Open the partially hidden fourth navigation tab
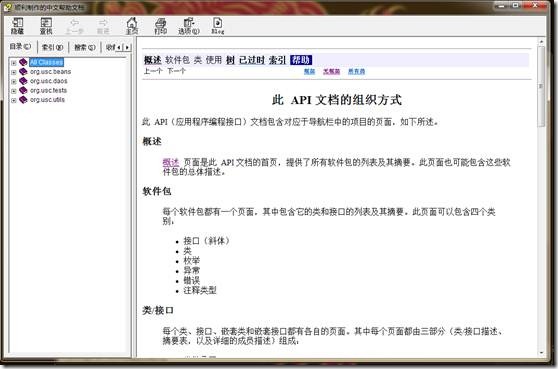This screenshot has height=369, width=558. coord(110,47)
